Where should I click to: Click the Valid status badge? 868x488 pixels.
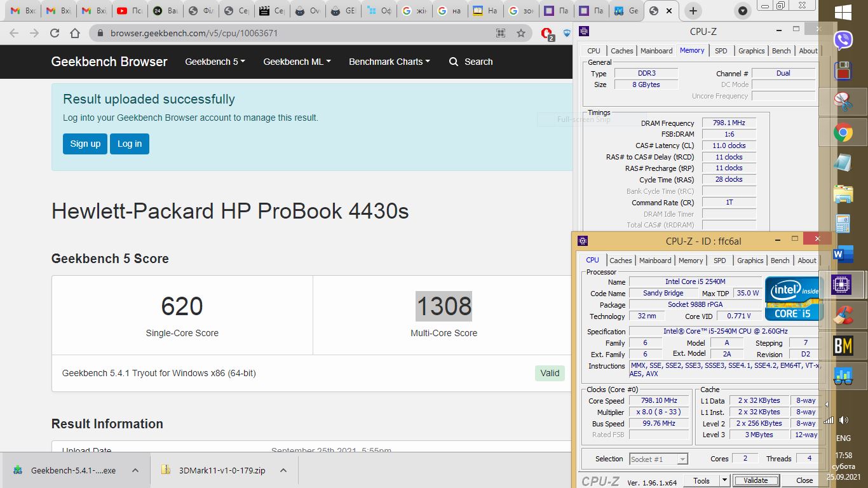550,373
